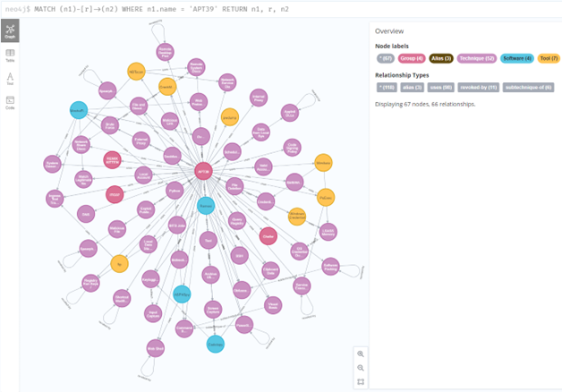Select the DNS technique node
The image size is (562, 392).
tap(86, 214)
